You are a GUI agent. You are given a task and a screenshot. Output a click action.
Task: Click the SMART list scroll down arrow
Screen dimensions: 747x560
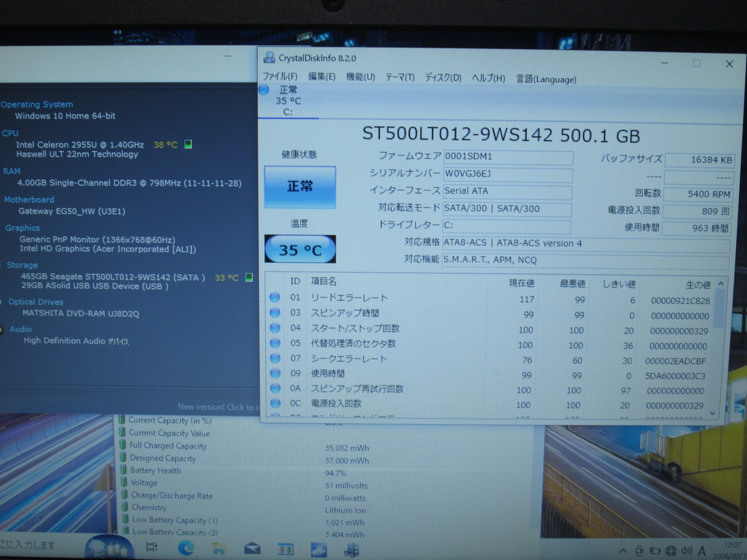[x=712, y=413]
